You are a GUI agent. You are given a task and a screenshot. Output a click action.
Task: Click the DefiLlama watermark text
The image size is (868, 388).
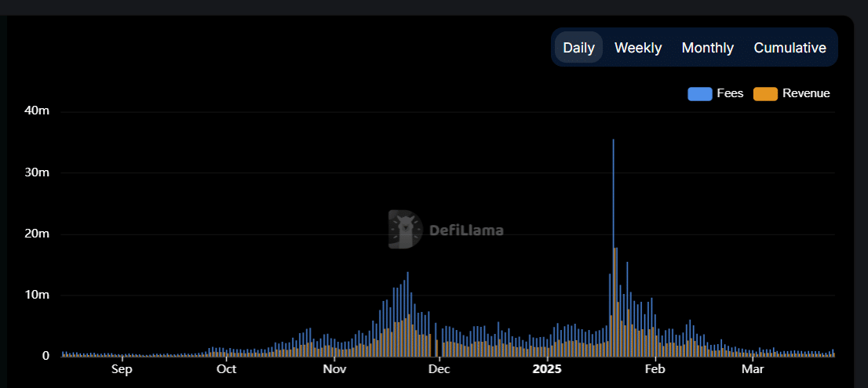(x=466, y=230)
